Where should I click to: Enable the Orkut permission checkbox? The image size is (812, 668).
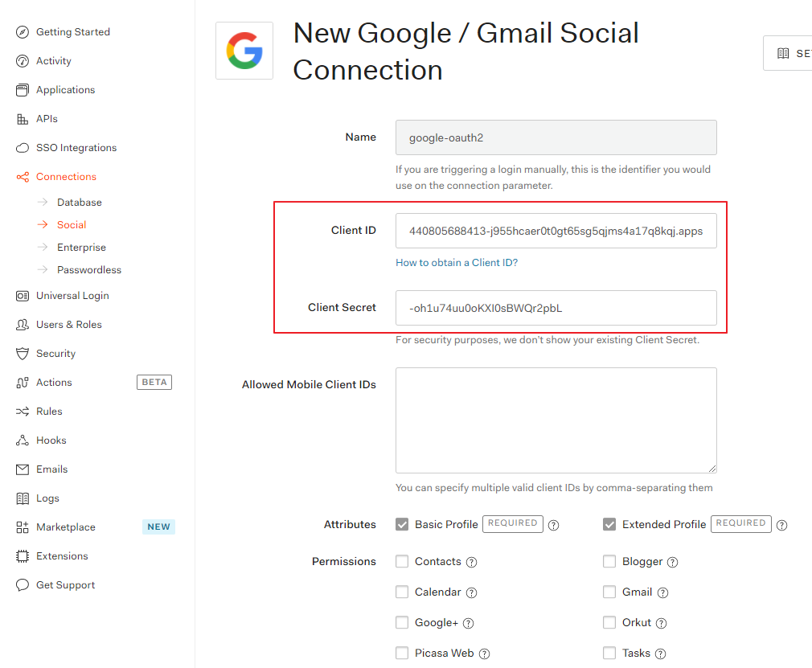point(609,622)
